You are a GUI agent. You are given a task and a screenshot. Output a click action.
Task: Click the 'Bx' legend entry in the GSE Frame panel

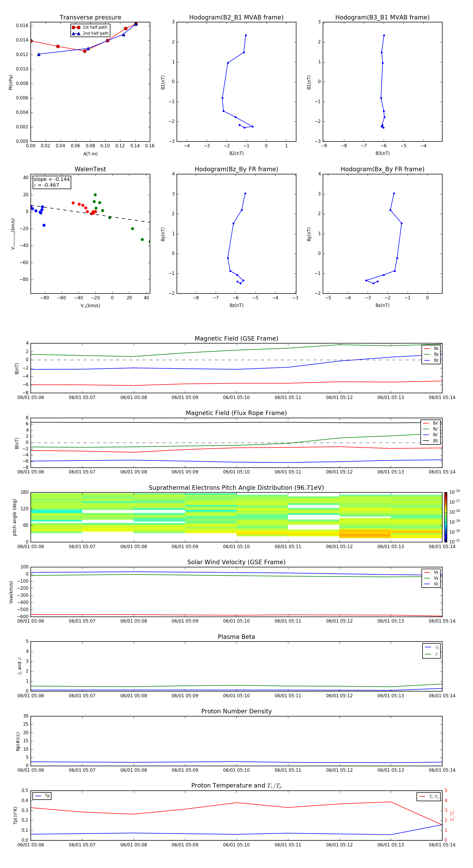tap(431, 349)
